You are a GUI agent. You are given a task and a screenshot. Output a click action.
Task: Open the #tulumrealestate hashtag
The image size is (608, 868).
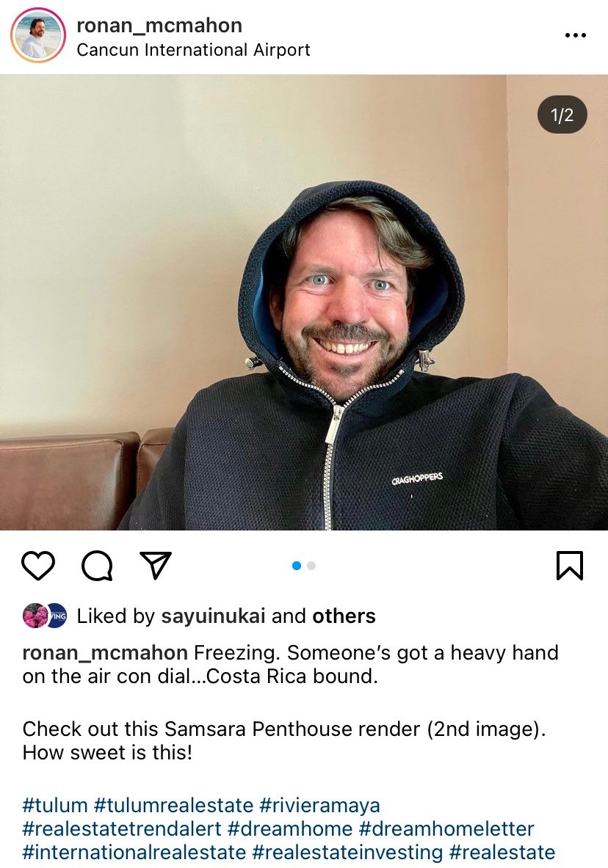tap(173, 805)
